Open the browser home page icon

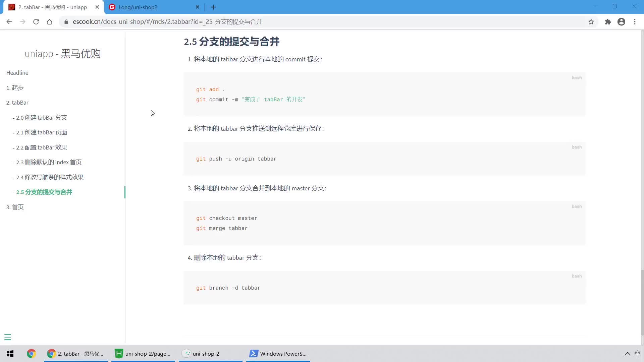(49, 22)
